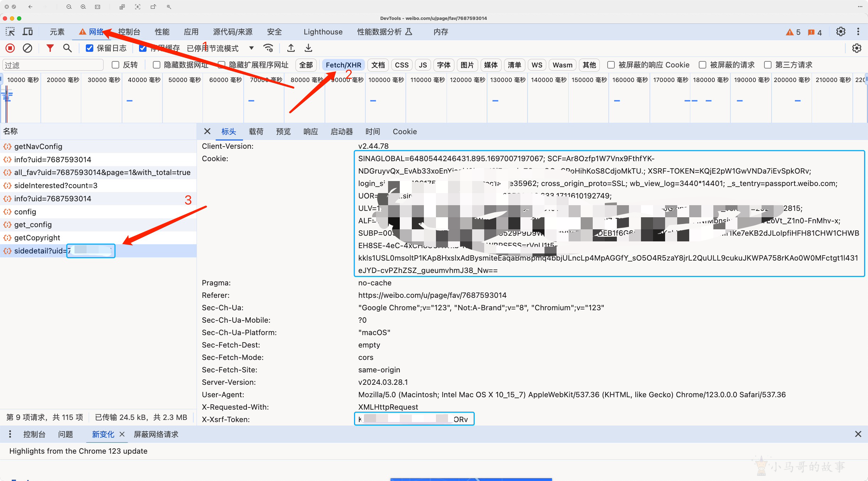Select the CSS filter button

[402, 65]
